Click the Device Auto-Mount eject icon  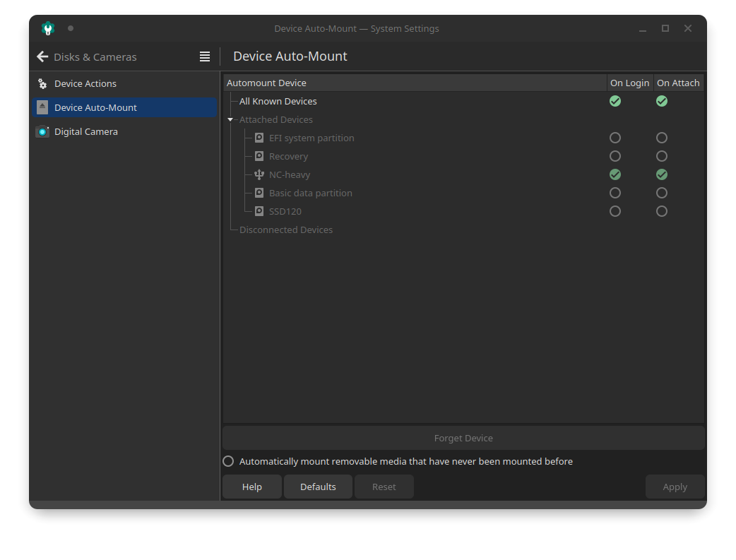pyautogui.click(x=42, y=107)
